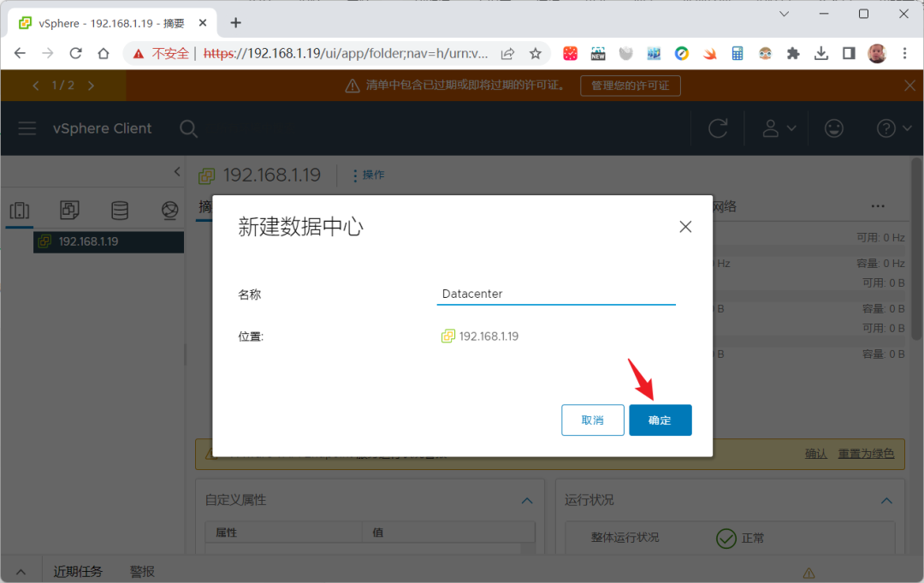
Task: Edit the Datacenter name field
Action: tap(556, 294)
